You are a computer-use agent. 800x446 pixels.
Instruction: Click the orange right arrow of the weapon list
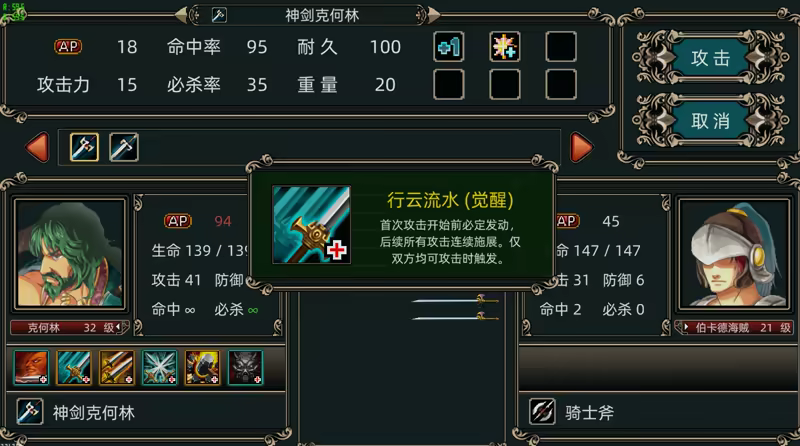click(x=581, y=147)
